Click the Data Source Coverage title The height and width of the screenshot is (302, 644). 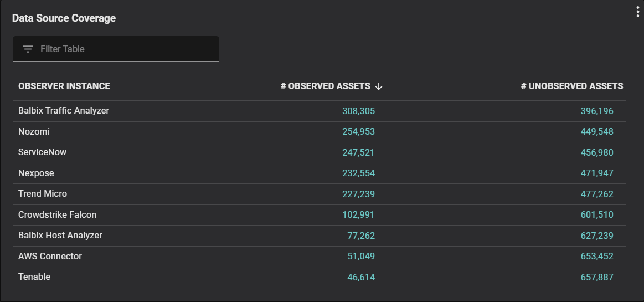point(64,18)
